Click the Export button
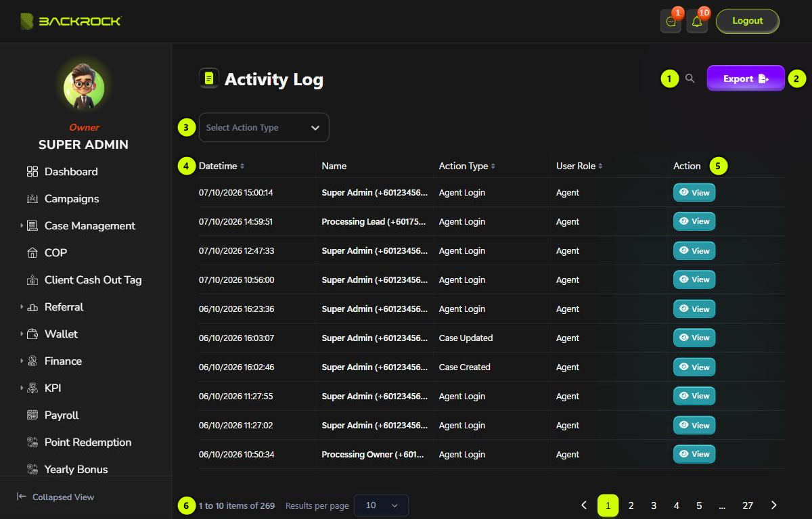 (x=746, y=78)
